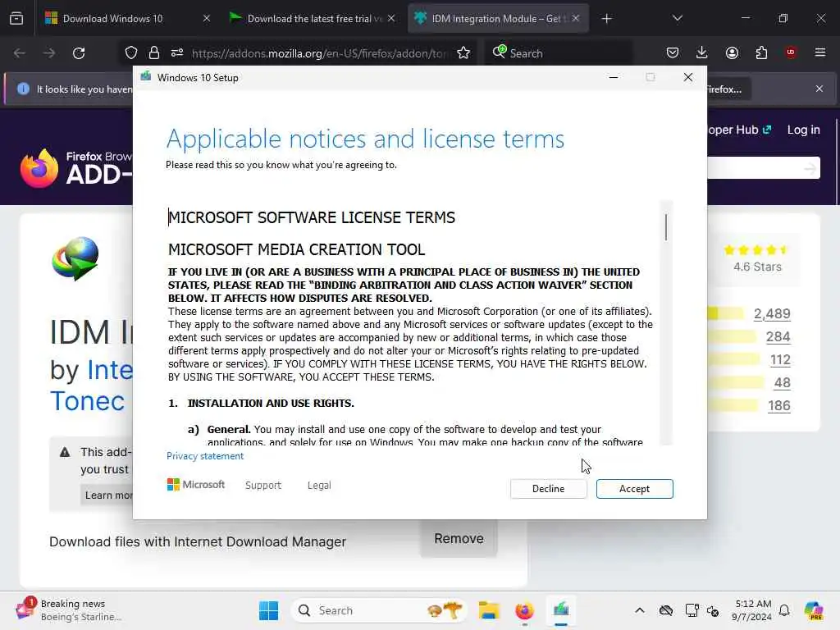
Task: Dismiss the Firefox notification bar
Action: 819,89
